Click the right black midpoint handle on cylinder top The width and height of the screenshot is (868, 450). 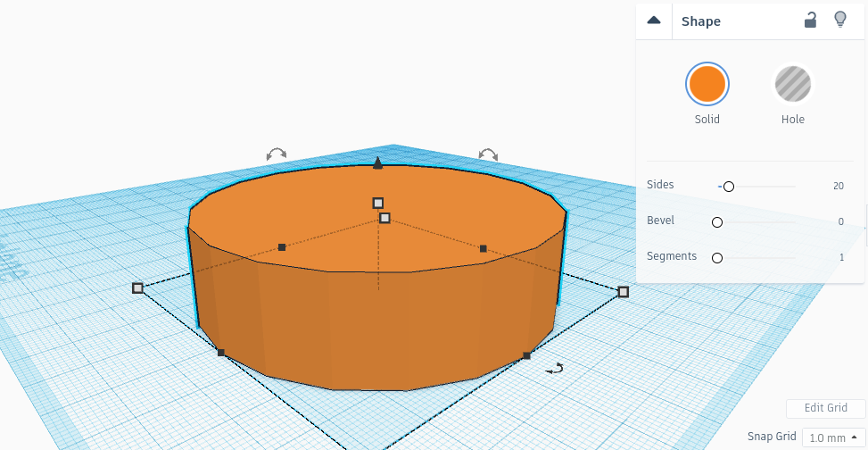pos(484,249)
